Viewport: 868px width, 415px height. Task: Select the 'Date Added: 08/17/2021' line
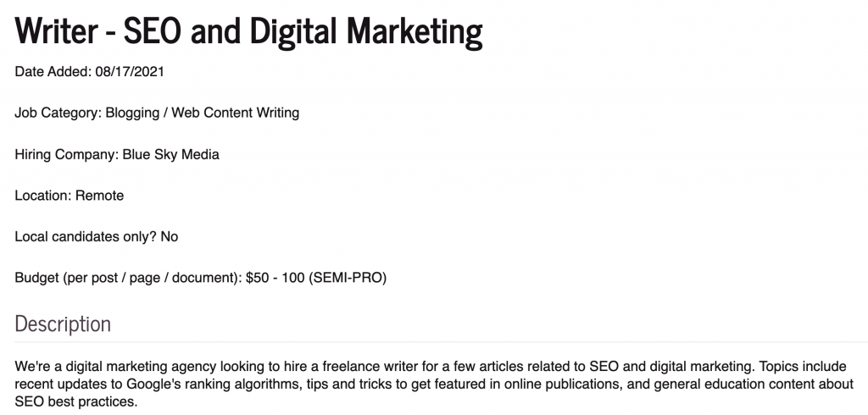(89, 72)
